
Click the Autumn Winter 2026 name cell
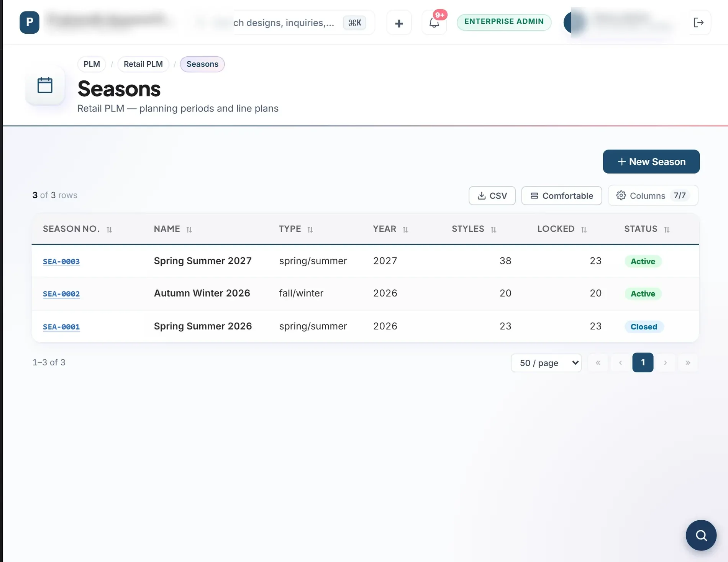[202, 293]
